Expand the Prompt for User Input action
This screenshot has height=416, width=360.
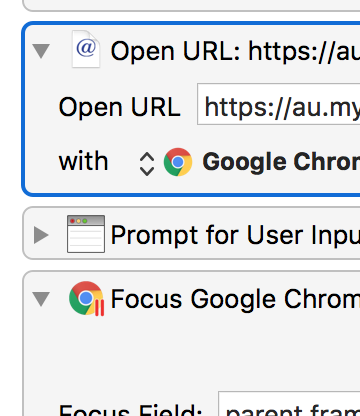click(x=41, y=235)
